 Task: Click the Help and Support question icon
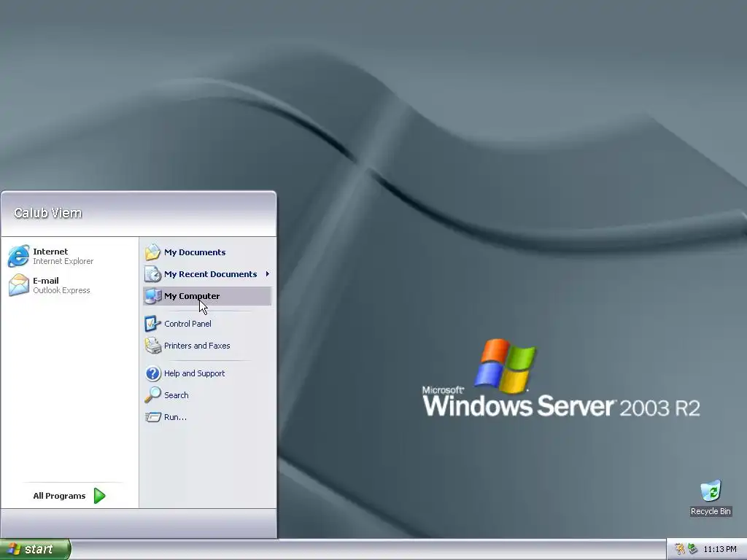click(x=153, y=373)
